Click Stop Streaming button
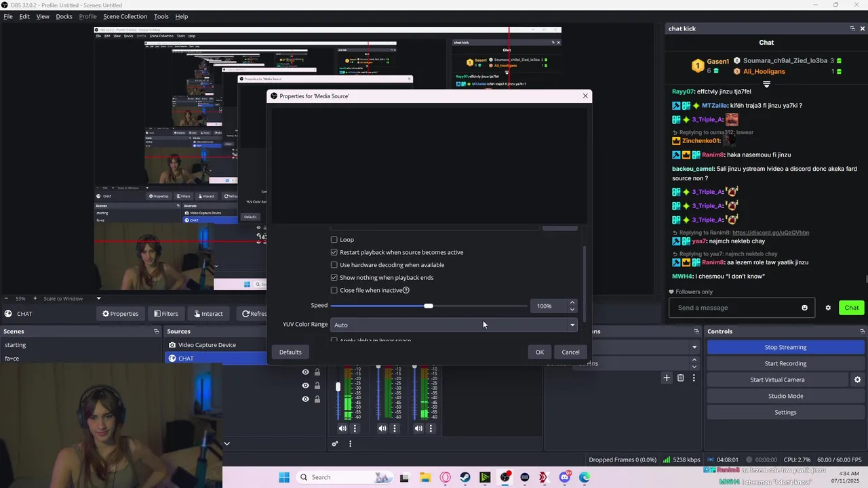 click(x=785, y=347)
